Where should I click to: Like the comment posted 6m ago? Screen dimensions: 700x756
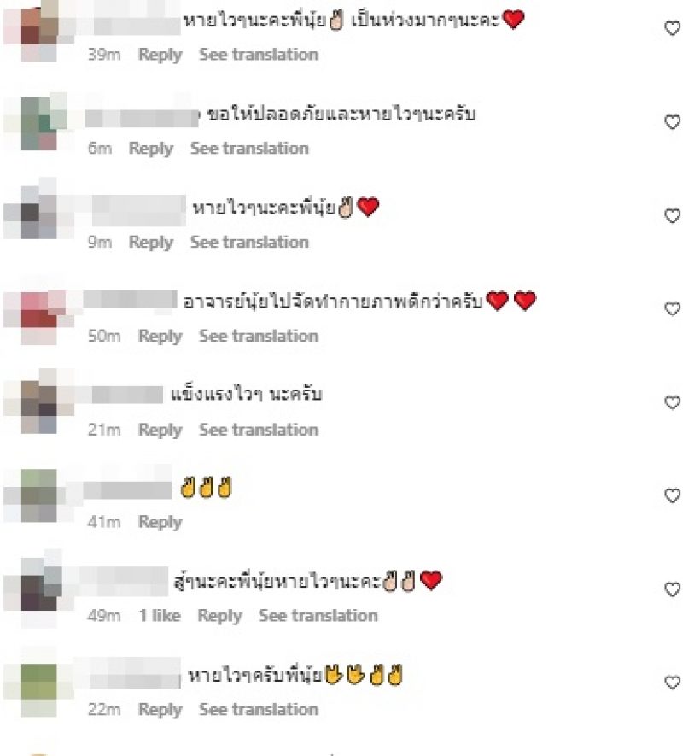tap(672, 122)
